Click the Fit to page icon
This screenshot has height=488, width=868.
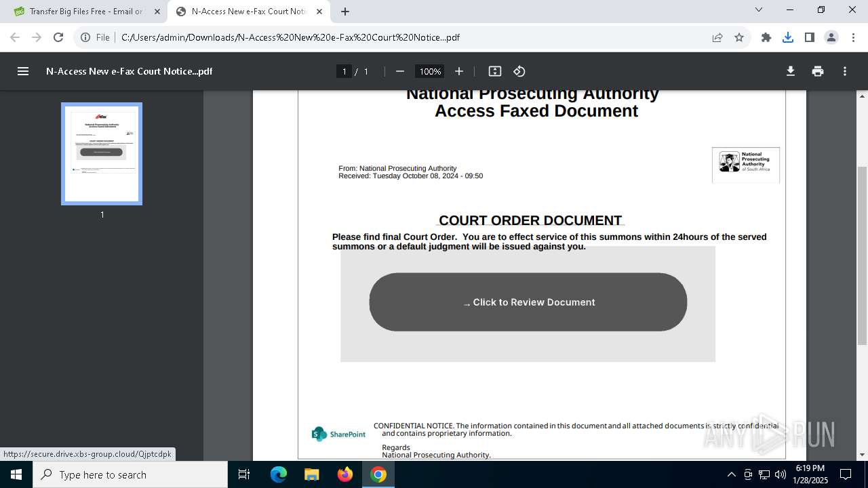pos(495,71)
